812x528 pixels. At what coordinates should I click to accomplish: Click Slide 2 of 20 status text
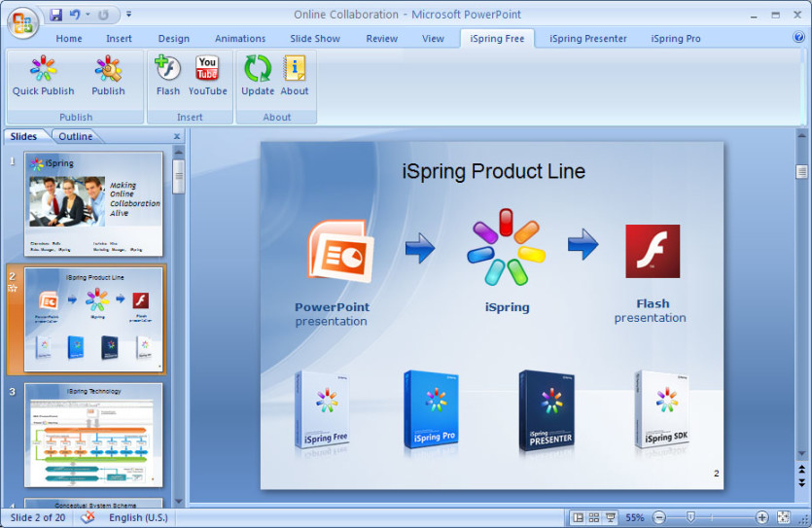tap(38, 517)
